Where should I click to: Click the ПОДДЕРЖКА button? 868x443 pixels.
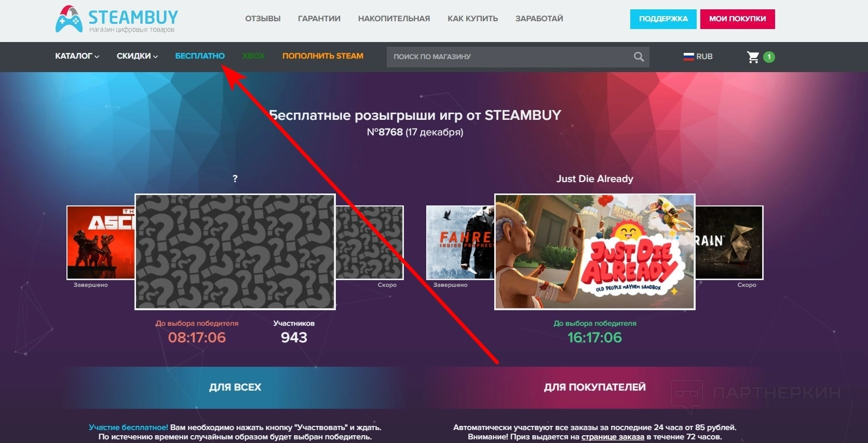click(663, 19)
